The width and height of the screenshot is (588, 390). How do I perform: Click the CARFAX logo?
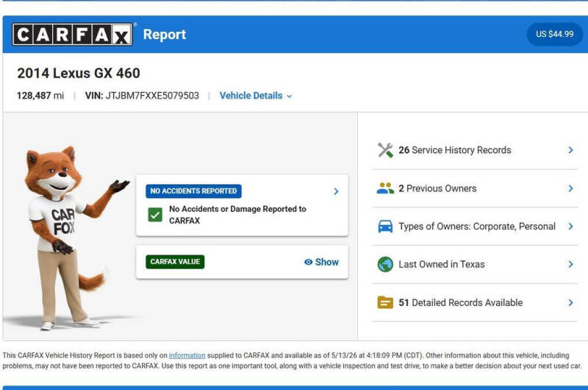pos(72,35)
